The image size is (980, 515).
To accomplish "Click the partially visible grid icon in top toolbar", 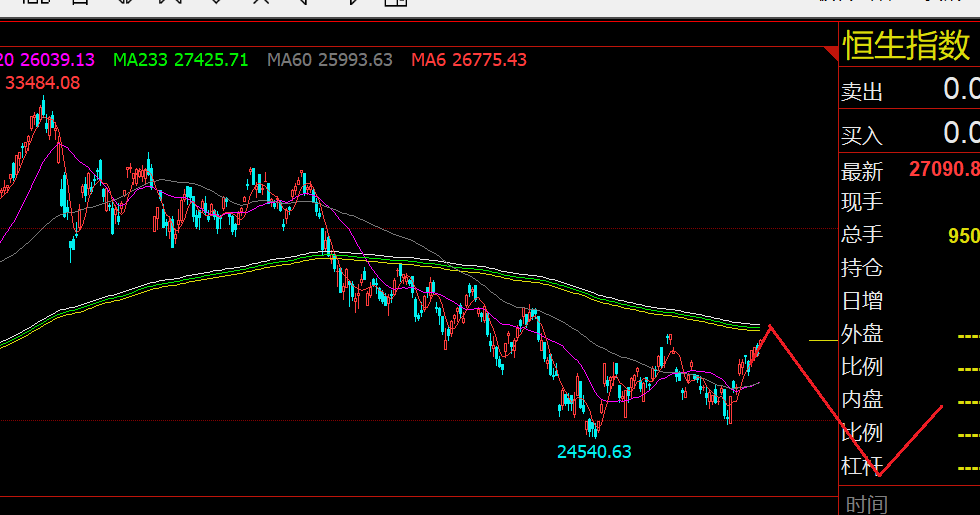I will 396,2.
